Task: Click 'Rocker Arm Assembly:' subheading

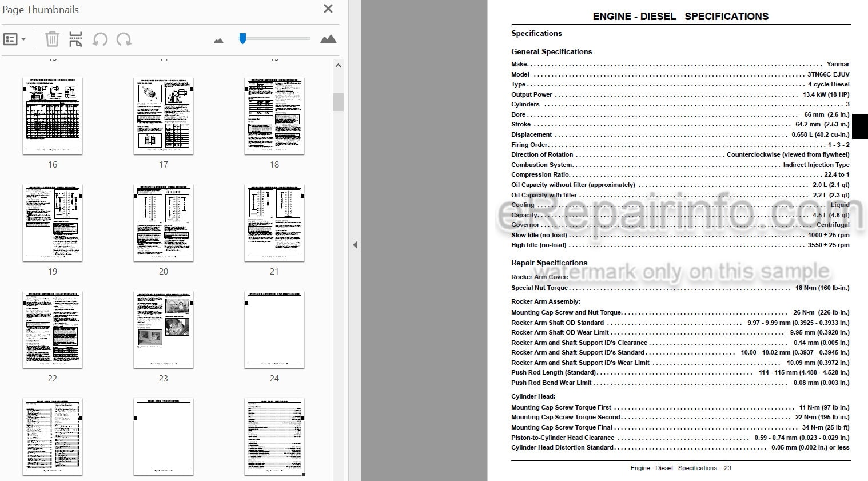Action: (546, 301)
